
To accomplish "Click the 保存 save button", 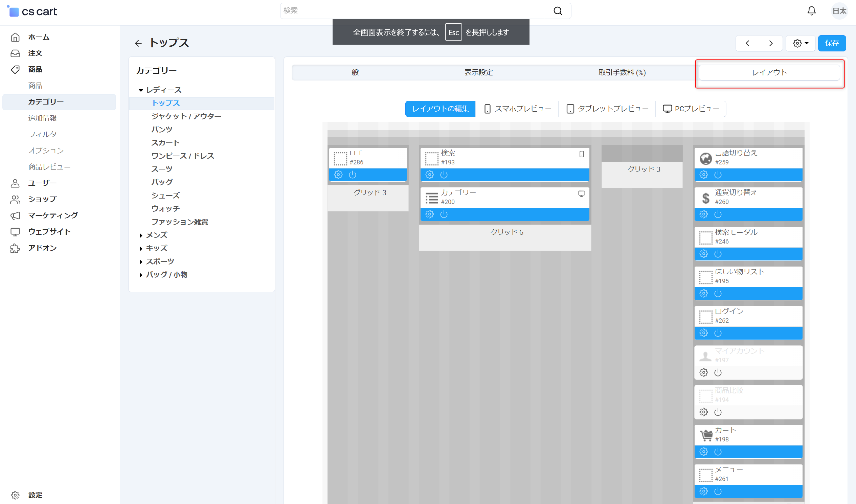I will click(x=832, y=43).
